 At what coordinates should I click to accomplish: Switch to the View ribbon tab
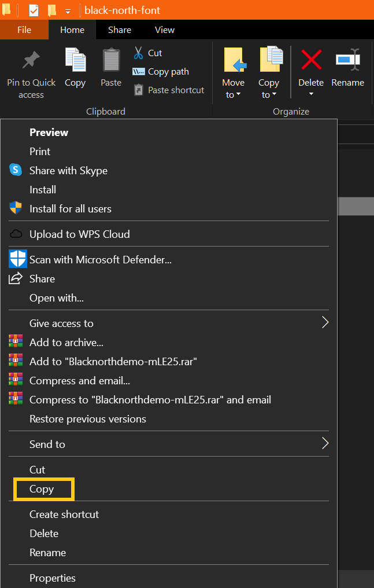coord(165,30)
